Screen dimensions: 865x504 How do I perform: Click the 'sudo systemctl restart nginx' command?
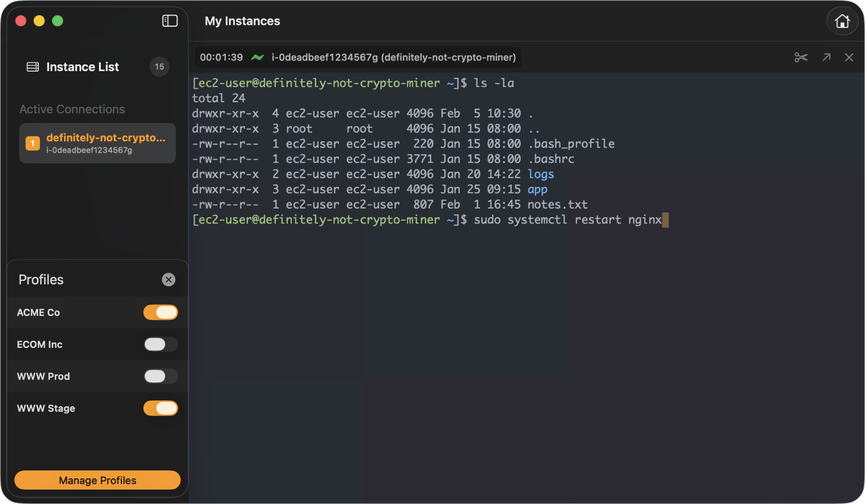(568, 220)
